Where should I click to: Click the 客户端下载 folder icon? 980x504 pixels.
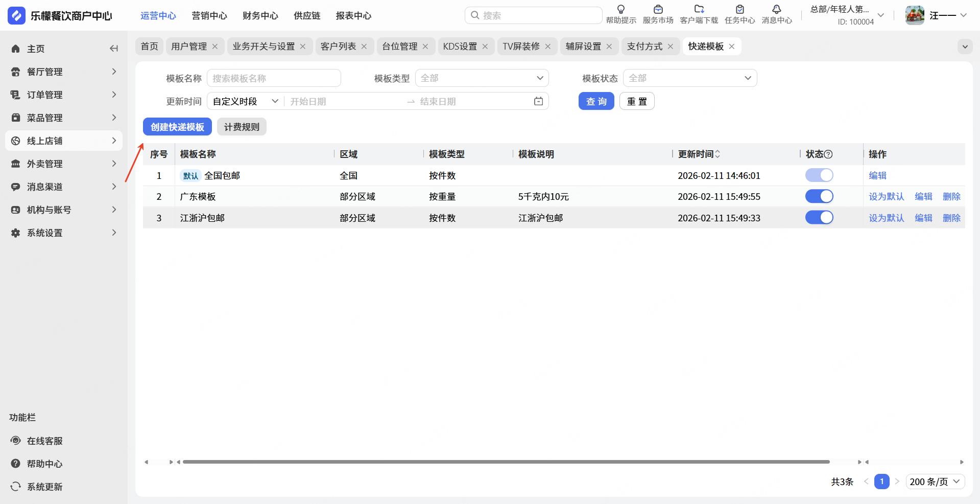[x=699, y=9]
